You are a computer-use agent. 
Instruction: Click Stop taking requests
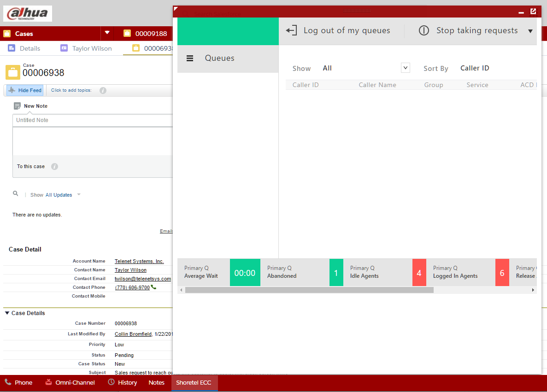469,31
